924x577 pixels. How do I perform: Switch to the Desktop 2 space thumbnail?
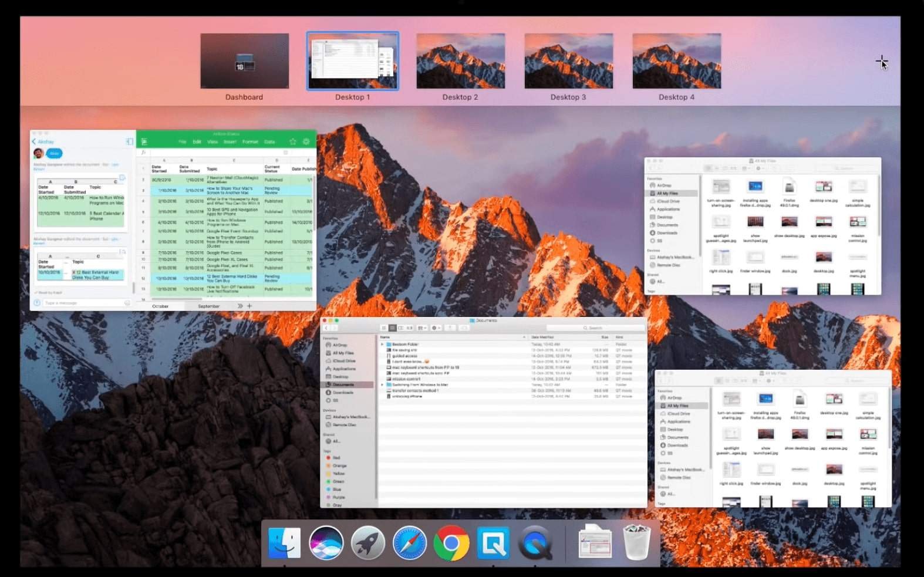pyautogui.click(x=461, y=61)
